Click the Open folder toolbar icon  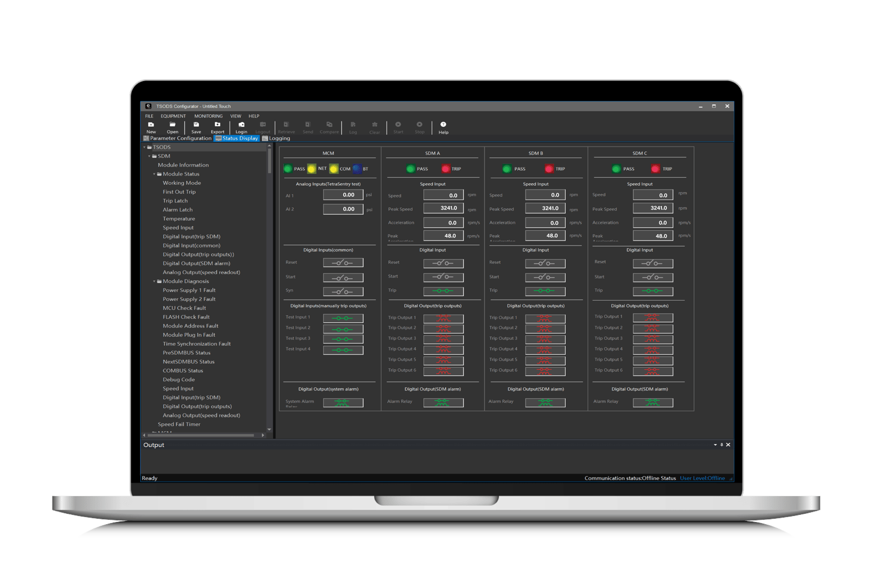[172, 125]
